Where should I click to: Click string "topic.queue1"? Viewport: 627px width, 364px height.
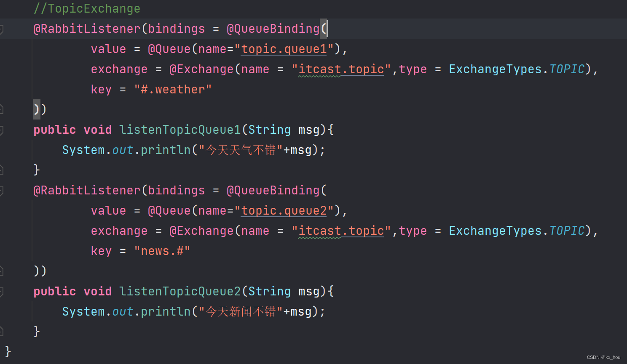point(284,49)
